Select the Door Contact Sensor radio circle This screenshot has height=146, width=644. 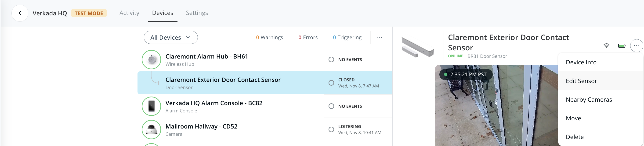(331, 83)
